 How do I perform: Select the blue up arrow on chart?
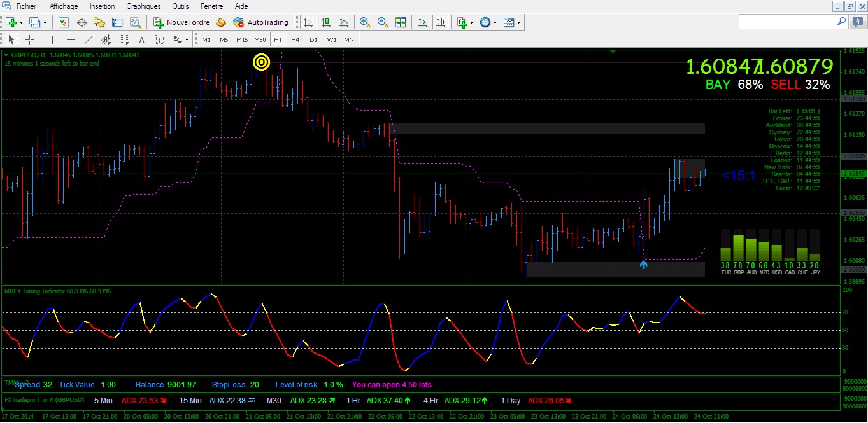click(x=643, y=264)
